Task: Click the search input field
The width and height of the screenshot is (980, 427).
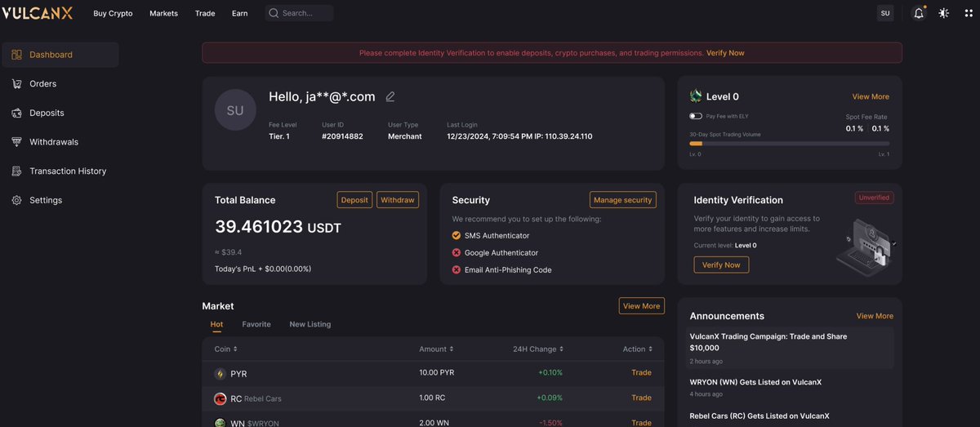Action: pyautogui.click(x=299, y=13)
